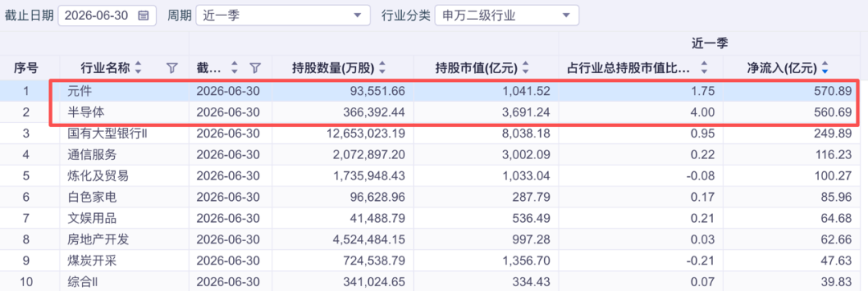Sort arrows in truncated 截... date column
Image resolution: width=868 pixels, height=291 pixels.
pyautogui.click(x=235, y=68)
